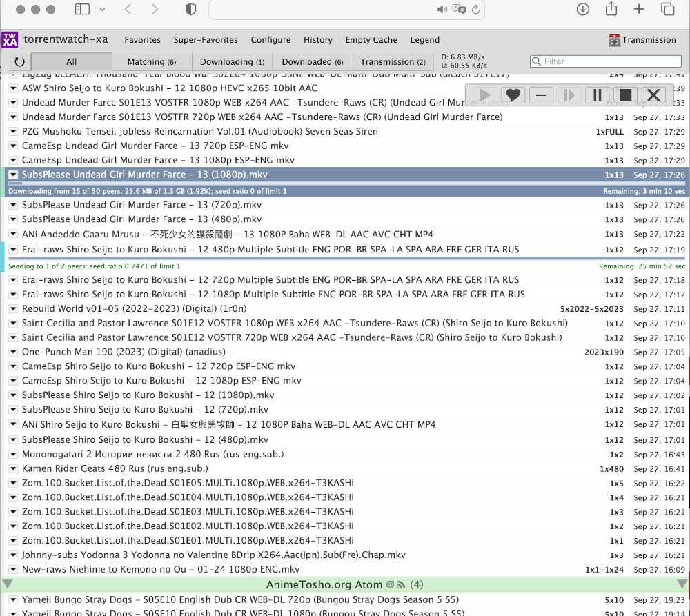
Task: Click the circular refresh feeds button
Action: click(19, 62)
